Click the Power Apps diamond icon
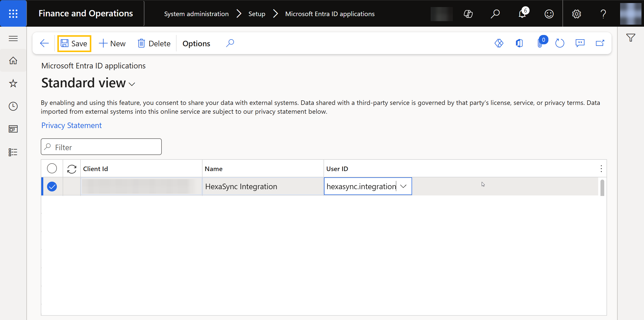The image size is (644, 320). [x=499, y=43]
